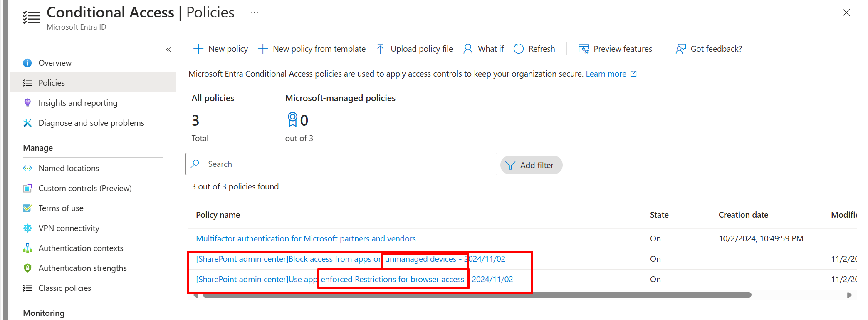Open the ellipsis more options menu
The width and height of the screenshot is (868, 320).
[x=255, y=12]
